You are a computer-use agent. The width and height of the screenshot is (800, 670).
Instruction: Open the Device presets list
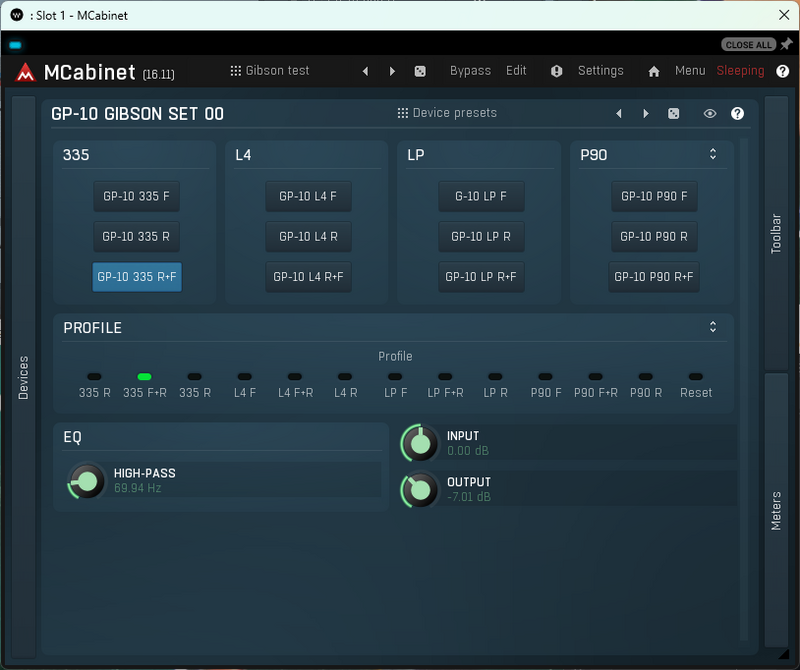447,113
